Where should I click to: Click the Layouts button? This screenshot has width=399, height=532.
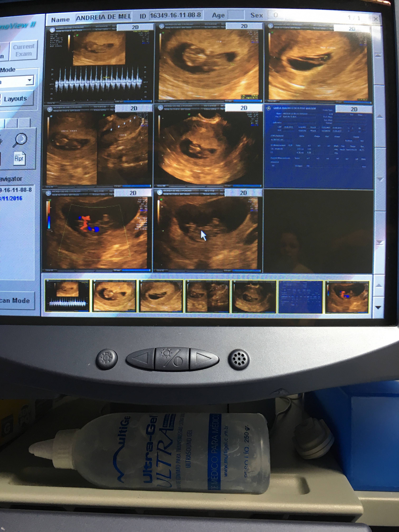point(16,99)
